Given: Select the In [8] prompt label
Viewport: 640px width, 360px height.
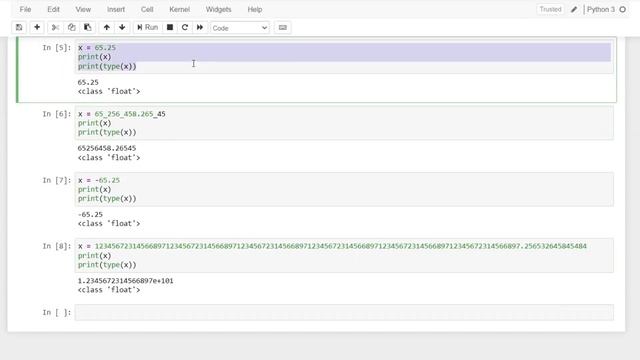Looking at the screenshot, I should (x=57, y=246).
